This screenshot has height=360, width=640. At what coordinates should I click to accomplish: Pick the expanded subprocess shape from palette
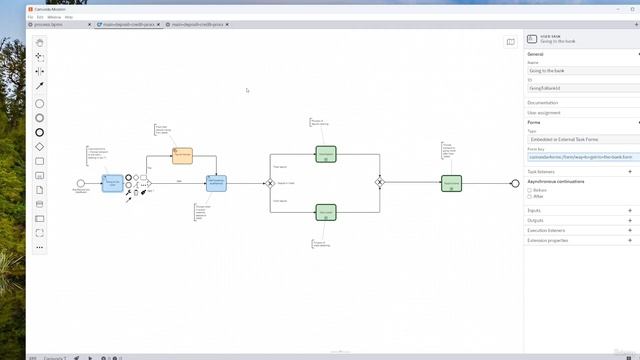pos(40,176)
